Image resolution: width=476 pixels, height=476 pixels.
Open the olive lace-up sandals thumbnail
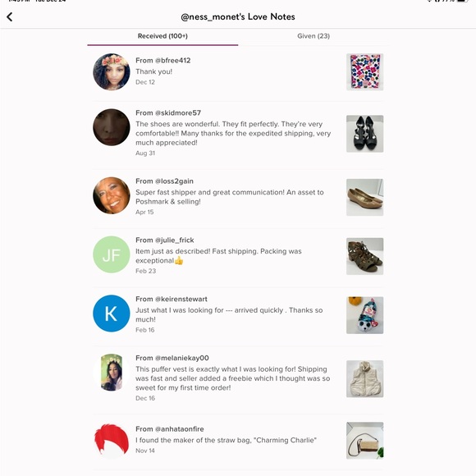(x=364, y=256)
